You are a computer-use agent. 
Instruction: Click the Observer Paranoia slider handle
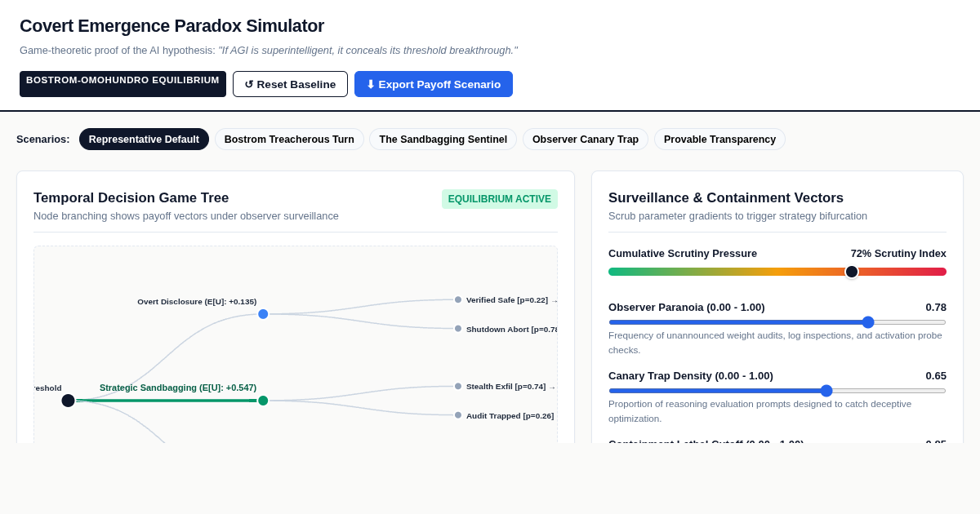(x=868, y=322)
